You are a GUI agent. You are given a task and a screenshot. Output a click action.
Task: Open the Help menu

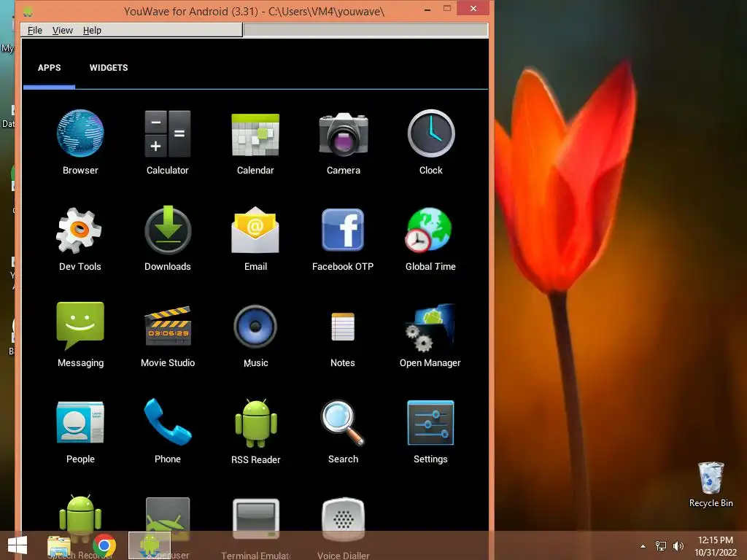pos(92,30)
